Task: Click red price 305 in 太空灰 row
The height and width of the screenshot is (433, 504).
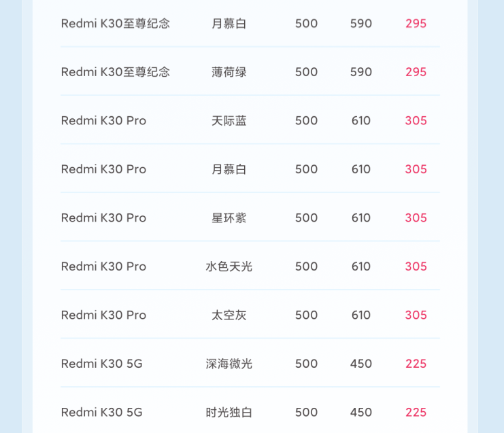Action: coord(416,315)
